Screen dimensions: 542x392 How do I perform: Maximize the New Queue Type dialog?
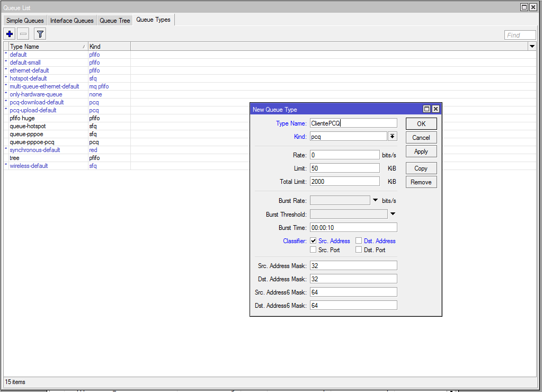[x=427, y=109]
